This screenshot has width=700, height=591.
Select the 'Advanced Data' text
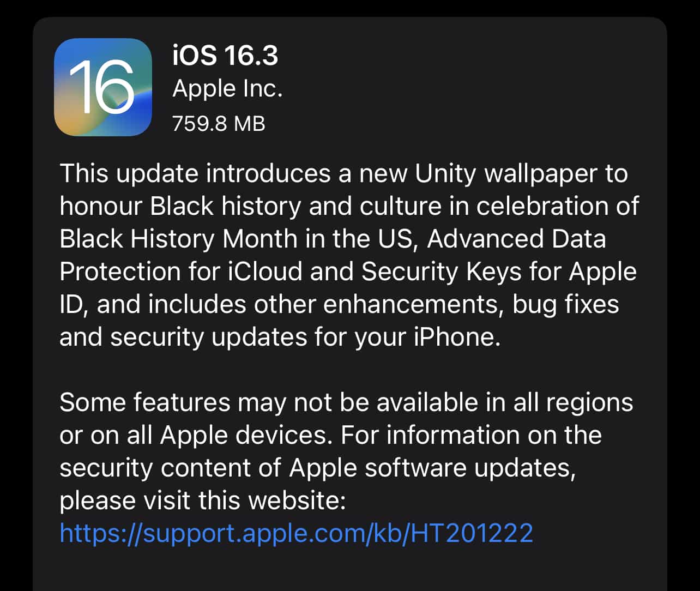click(x=517, y=239)
